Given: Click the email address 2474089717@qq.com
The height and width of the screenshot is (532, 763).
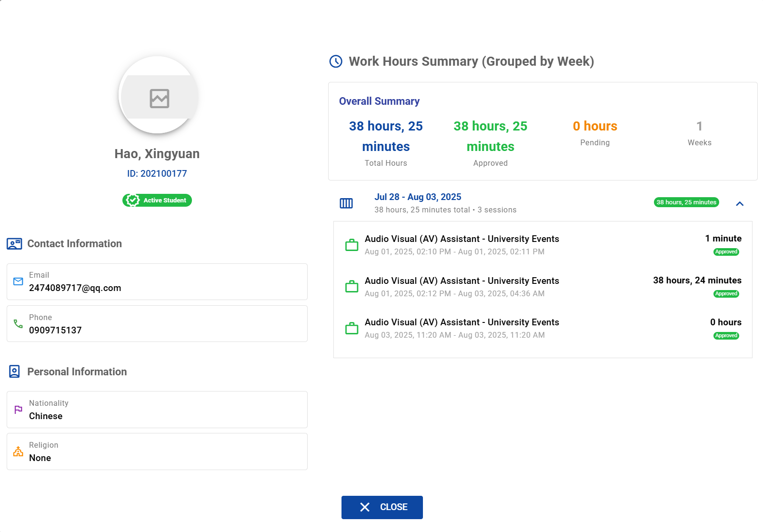Looking at the screenshot, I should 75,288.
